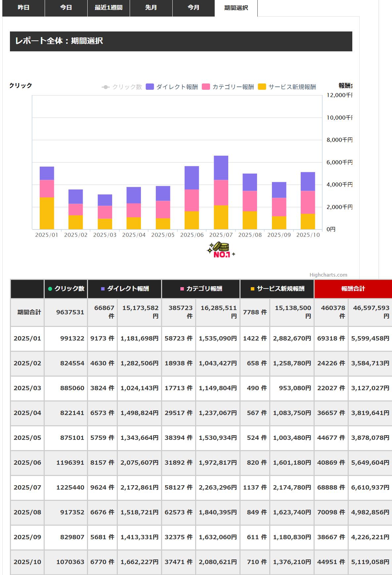Click the 報酬合計 red column header
392x575 pixels.
353,289
